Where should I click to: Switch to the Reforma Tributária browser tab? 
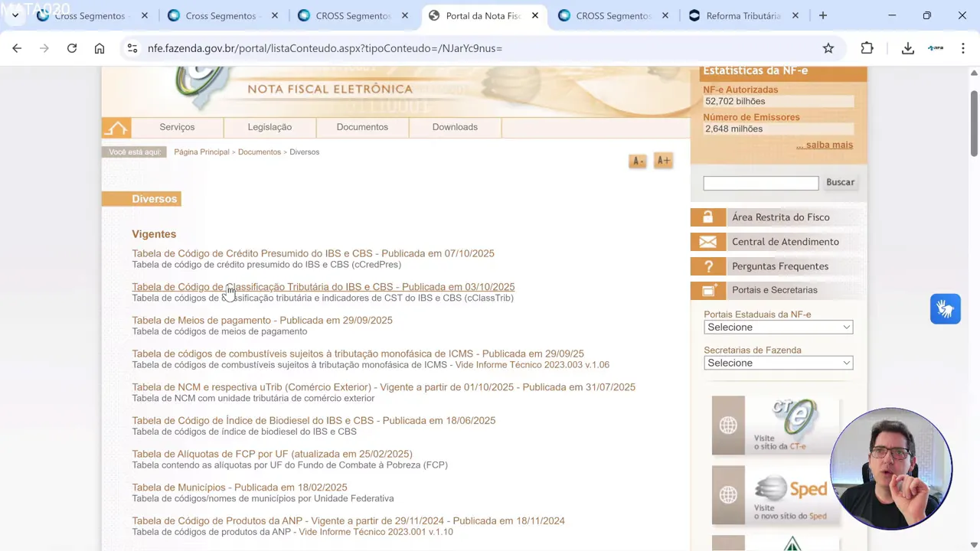click(741, 15)
